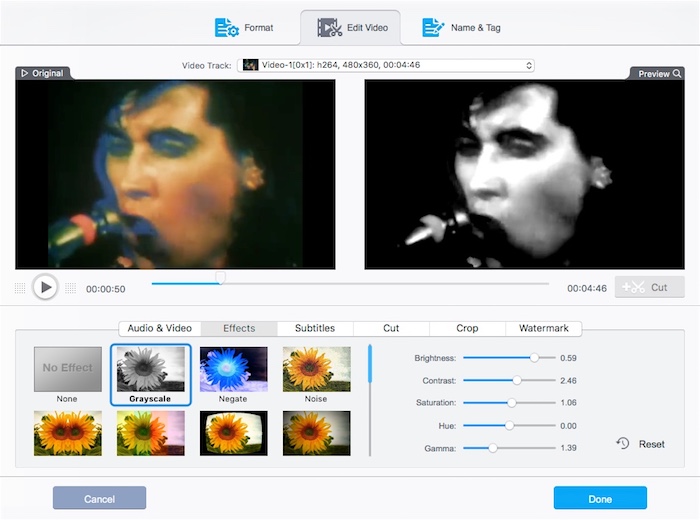Click the effects list scrollbar
The image size is (700, 520).
click(x=370, y=364)
